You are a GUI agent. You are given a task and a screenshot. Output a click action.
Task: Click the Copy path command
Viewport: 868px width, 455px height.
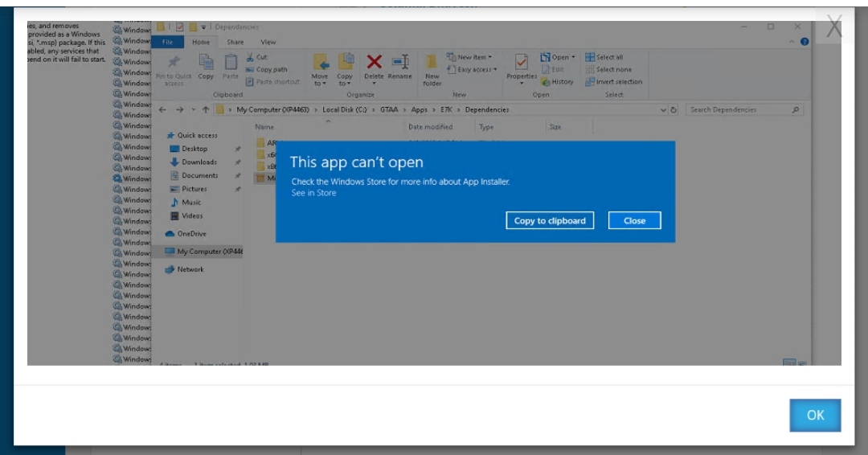[266, 69]
